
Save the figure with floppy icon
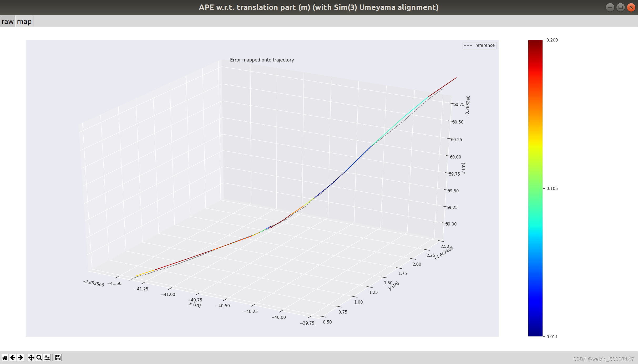[x=58, y=358]
